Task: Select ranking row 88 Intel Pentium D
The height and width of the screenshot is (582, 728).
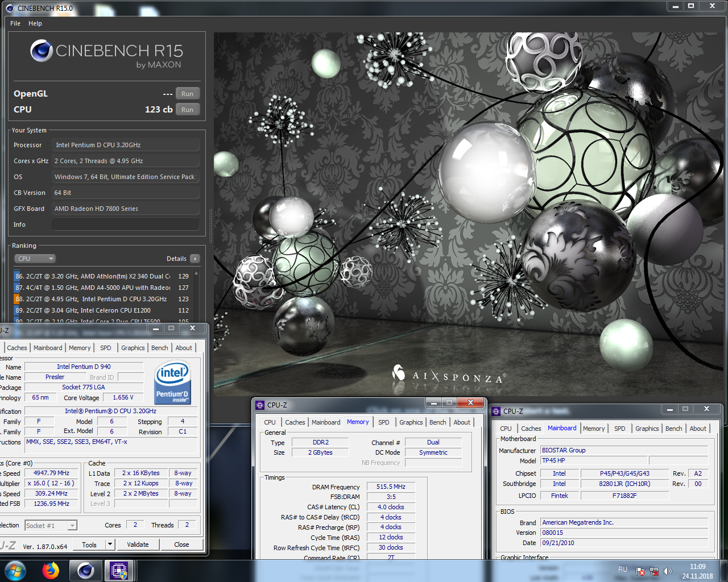Action: tap(102, 299)
